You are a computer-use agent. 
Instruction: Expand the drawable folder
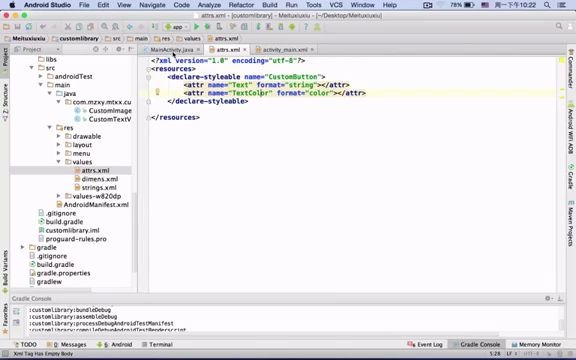click(x=58, y=136)
